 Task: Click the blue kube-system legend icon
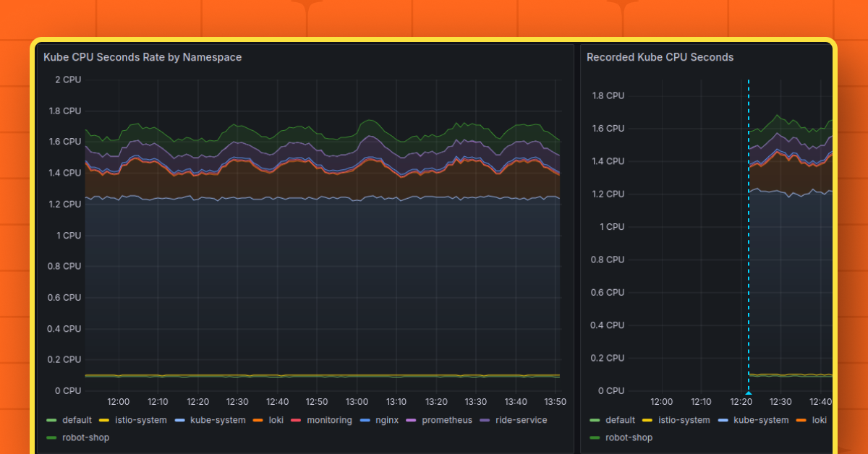click(180, 420)
